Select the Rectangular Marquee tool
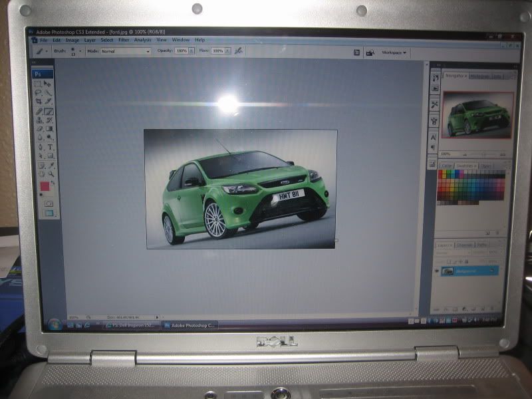532x399 pixels. pos(38,84)
